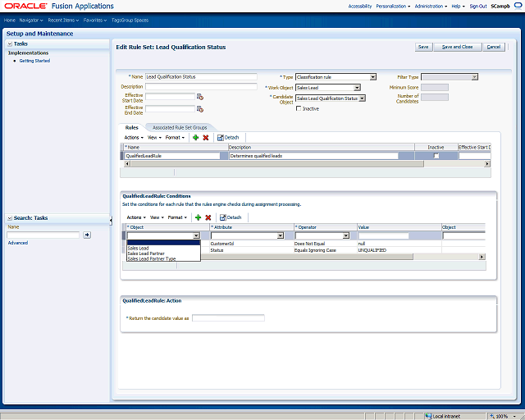The width and height of the screenshot is (525, 420).
Task: Collapse the Tasks panel
Action: (x=10, y=43)
